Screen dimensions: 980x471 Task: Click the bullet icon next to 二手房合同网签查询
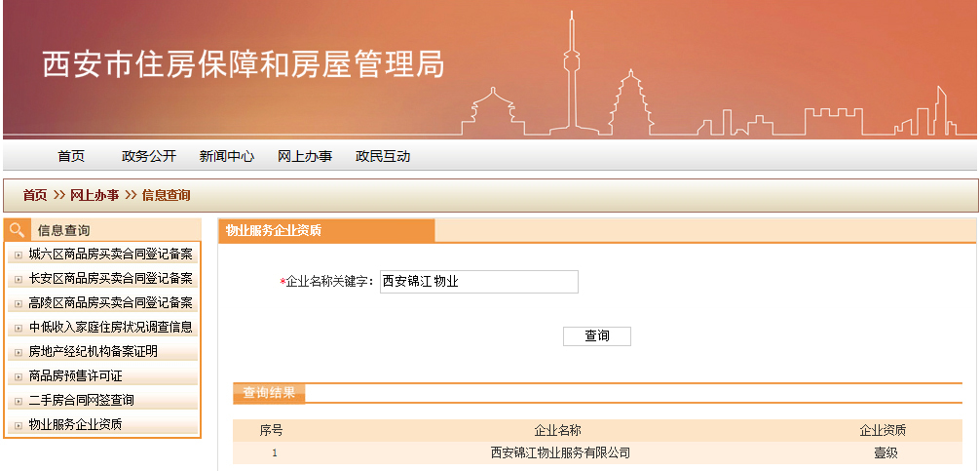19,402
